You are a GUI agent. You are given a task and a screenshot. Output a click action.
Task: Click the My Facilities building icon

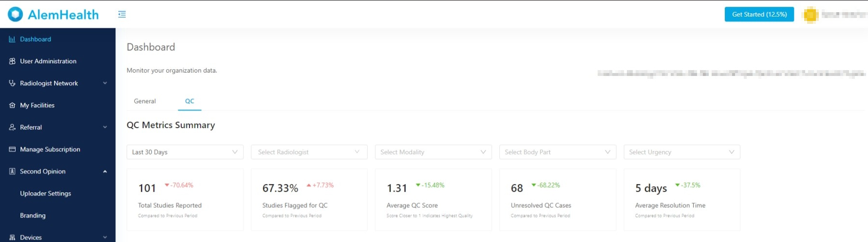tap(12, 105)
